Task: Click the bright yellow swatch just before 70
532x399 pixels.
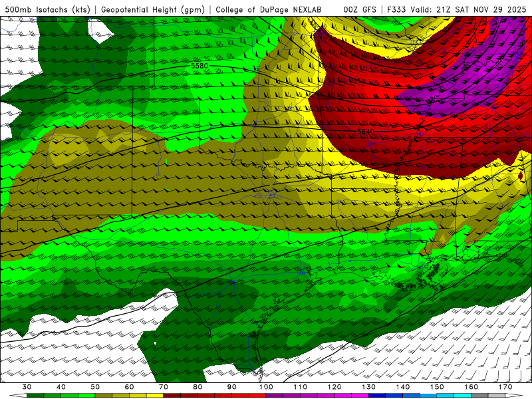Action: click(155, 396)
